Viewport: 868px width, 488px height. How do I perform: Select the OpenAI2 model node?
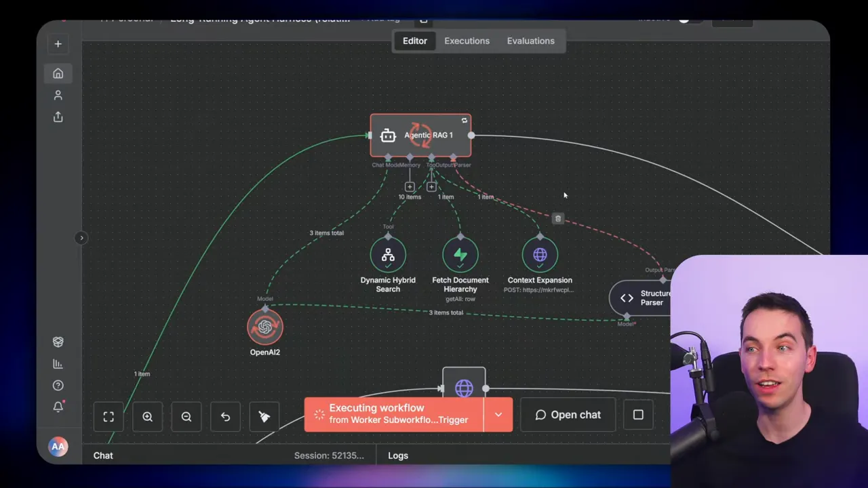[264, 327]
